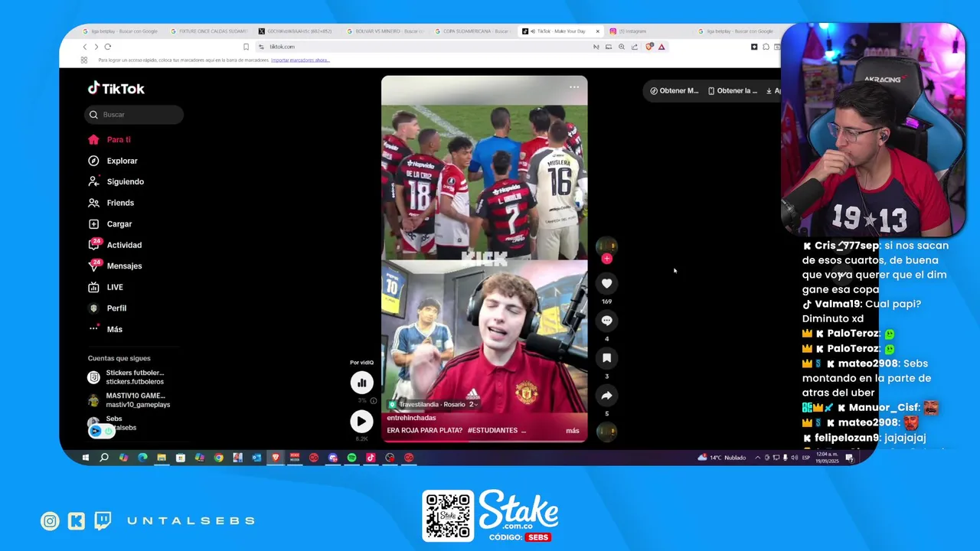The width and height of the screenshot is (980, 551).
Task: Click vidIQ info icon beside 3%
Action: [x=373, y=400]
